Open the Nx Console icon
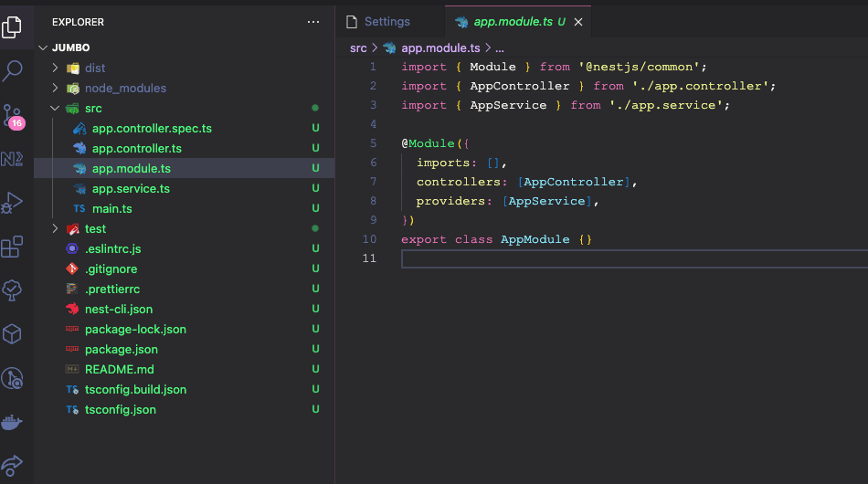 pyautogui.click(x=13, y=159)
